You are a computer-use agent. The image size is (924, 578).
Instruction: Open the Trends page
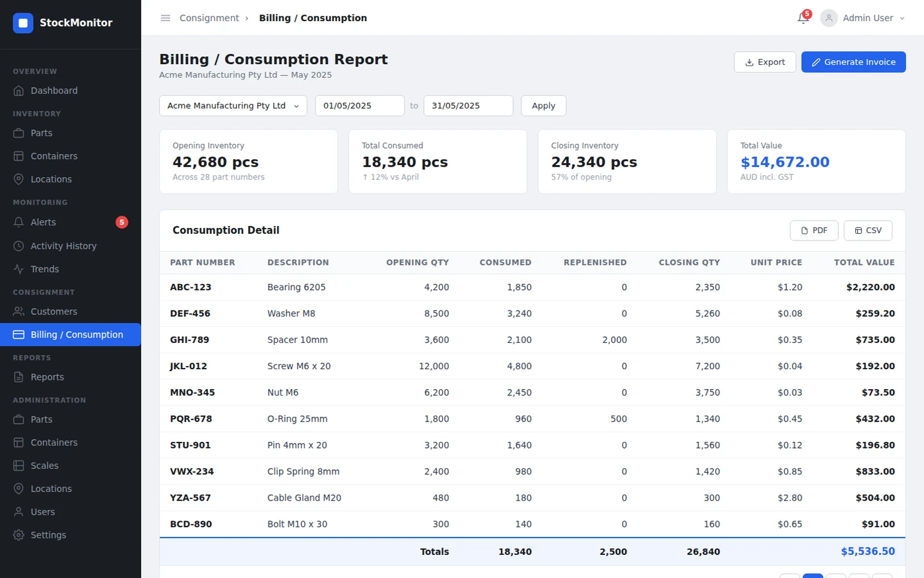click(71, 269)
